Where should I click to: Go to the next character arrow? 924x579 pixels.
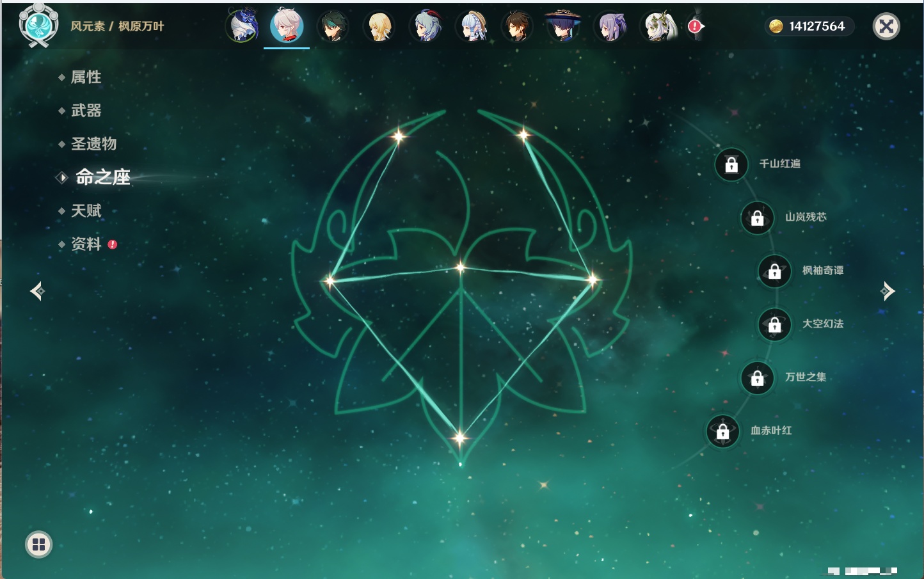[888, 291]
